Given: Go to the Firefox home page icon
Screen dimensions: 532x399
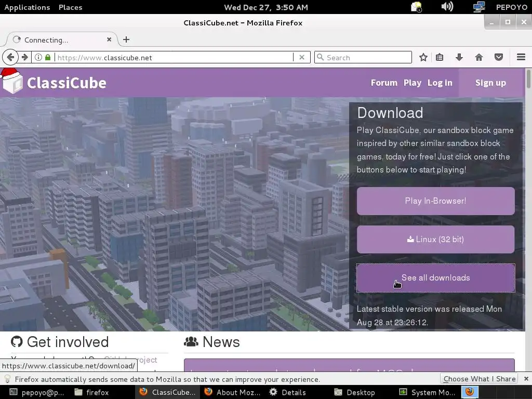Looking at the screenshot, I should pos(478,57).
